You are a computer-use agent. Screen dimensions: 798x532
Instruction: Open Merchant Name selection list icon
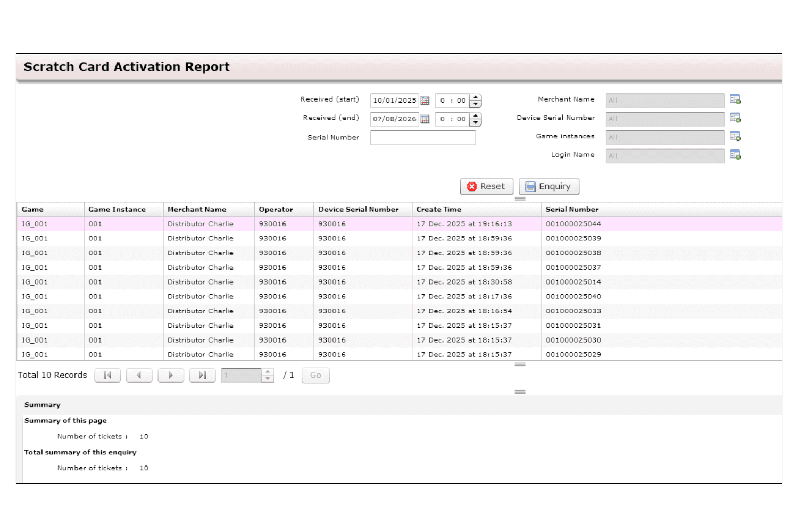(735, 99)
